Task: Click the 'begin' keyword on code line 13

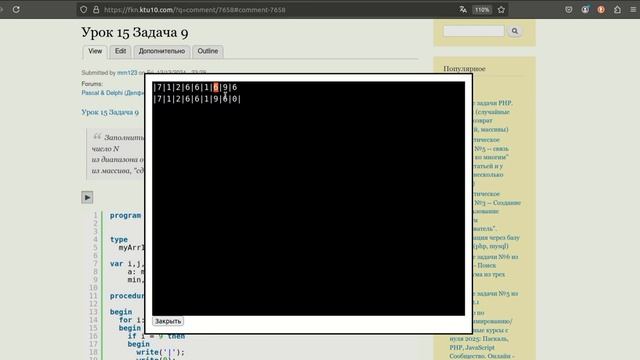Action: point(121,312)
